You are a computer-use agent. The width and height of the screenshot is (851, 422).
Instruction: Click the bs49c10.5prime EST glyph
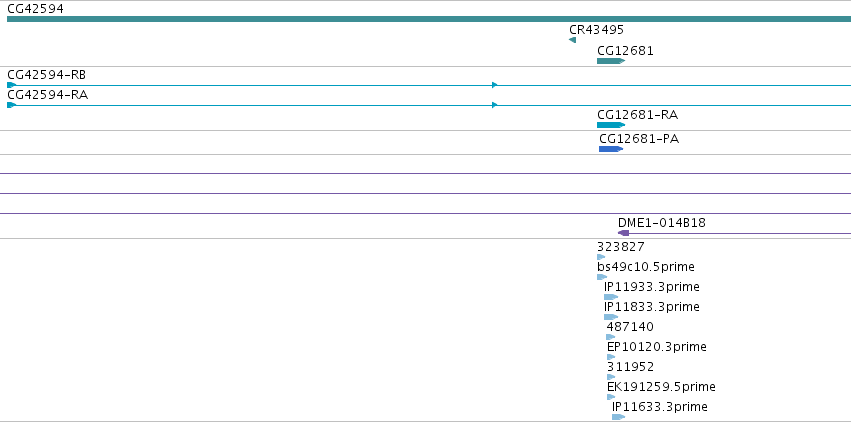[602, 277]
